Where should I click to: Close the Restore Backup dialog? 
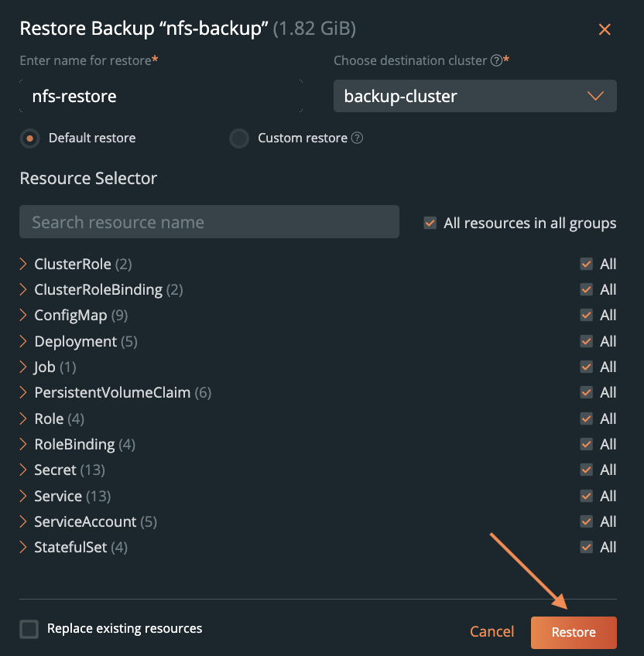tap(605, 30)
